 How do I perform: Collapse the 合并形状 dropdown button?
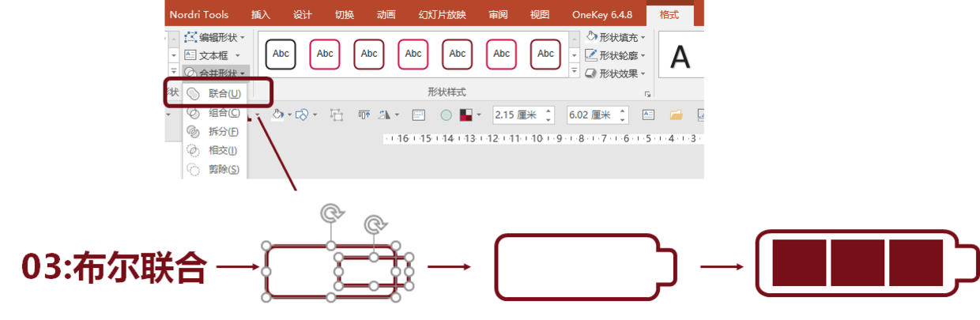point(215,73)
